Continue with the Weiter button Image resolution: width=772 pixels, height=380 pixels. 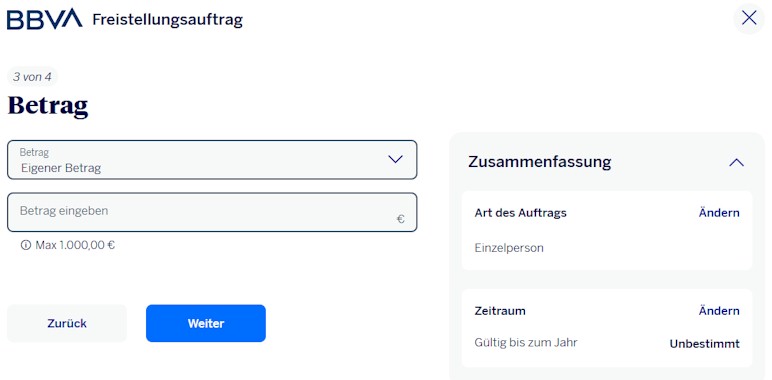coord(206,323)
